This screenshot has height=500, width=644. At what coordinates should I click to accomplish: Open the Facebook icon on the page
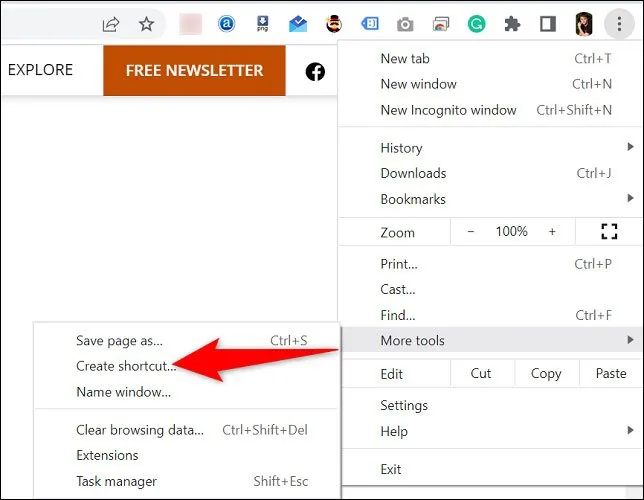(315, 71)
